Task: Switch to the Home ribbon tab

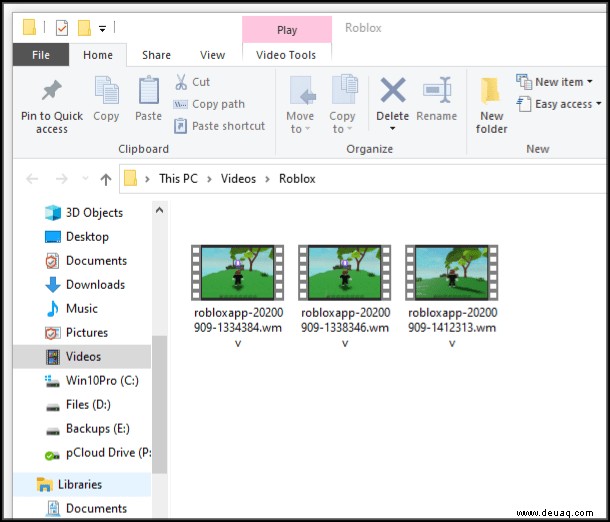Action: point(98,55)
